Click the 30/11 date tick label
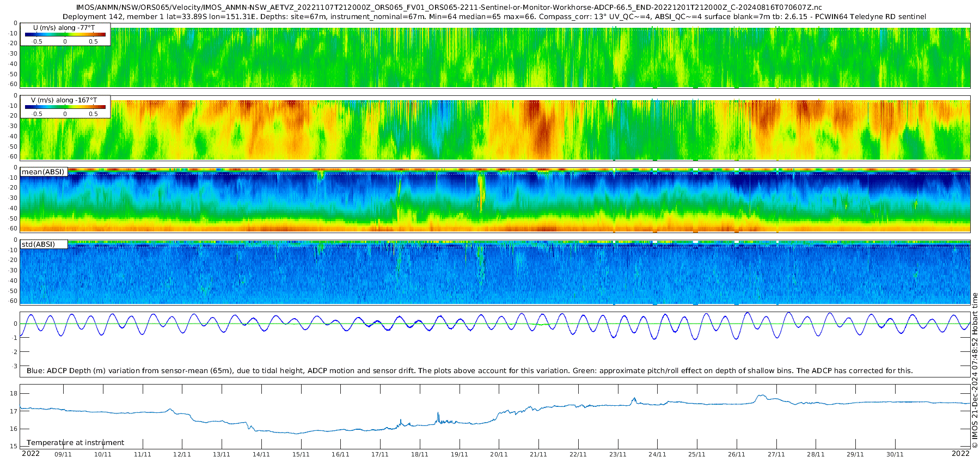980x463 pixels. [895, 454]
